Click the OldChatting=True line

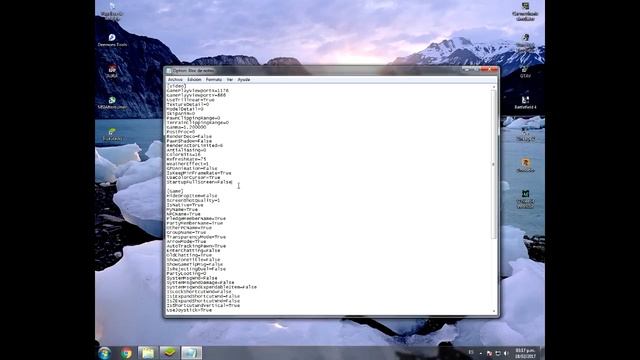pyautogui.click(x=189, y=255)
